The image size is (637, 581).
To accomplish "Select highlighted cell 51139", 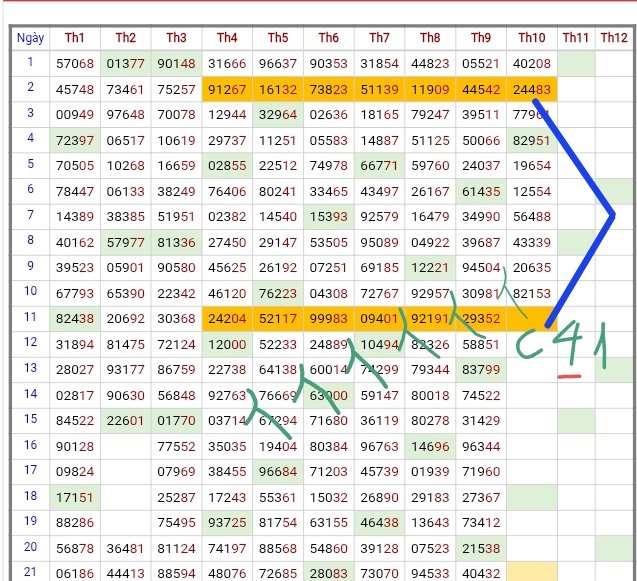I will coord(379,89).
